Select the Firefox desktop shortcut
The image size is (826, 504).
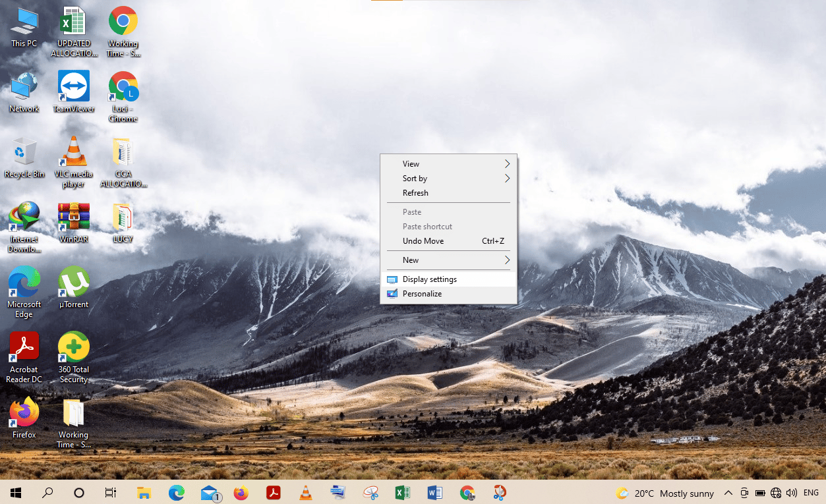pyautogui.click(x=24, y=418)
